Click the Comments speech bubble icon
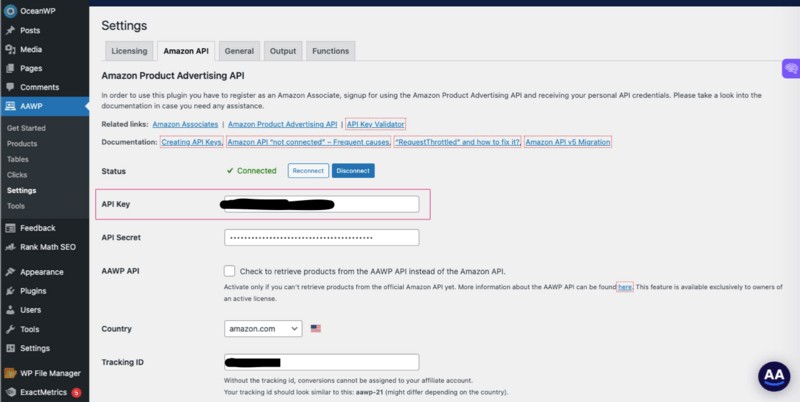The image size is (800, 402). coord(10,87)
